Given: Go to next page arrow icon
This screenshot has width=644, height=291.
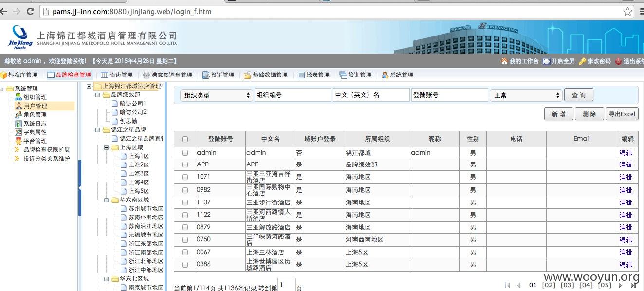Looking at the screenshot, I should point(620,285).
